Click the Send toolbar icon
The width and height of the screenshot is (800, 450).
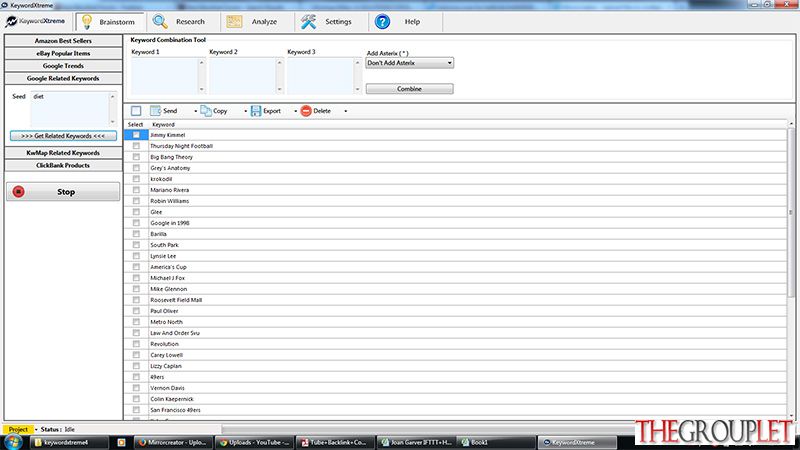tap(155, 111)
